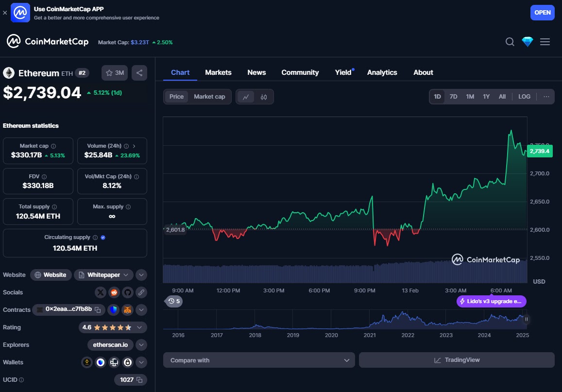
Task: Select the 1D time range
Action: (x=437, y=96)
